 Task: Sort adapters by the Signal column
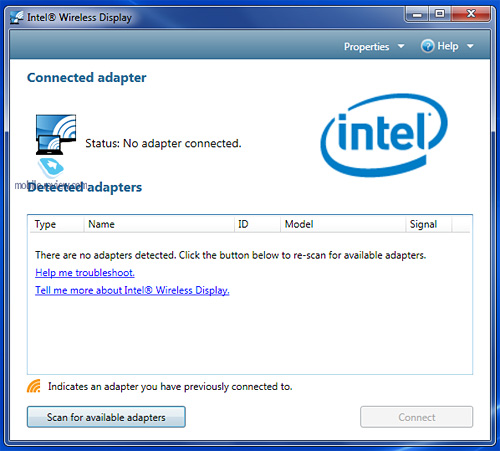(429, 224)
